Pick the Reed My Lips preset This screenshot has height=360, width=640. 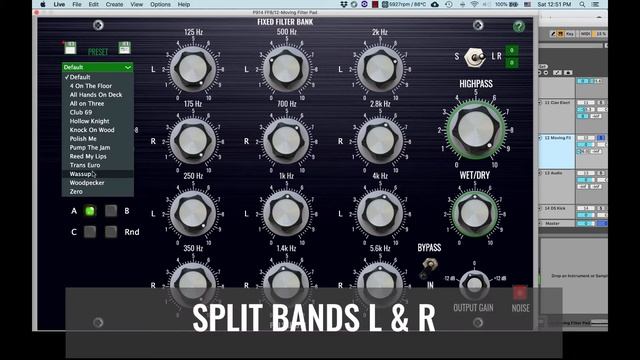98,156
